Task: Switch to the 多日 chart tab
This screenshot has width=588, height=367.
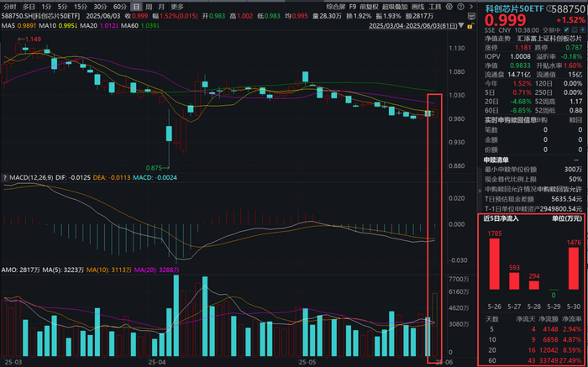Action: click(x=29, y=7)
